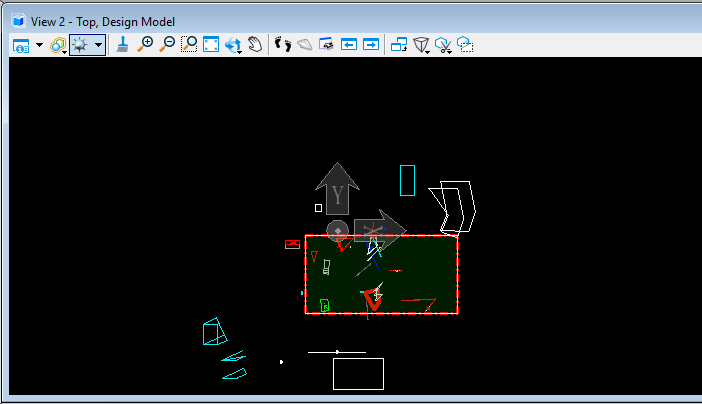Click the small green shape inside the red rectangle
The width and height of the screenshot is (702, 404).
tap(325, 305)
